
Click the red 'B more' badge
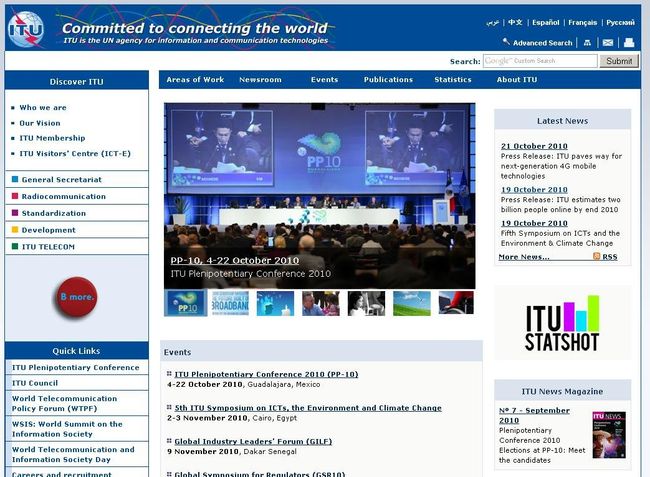click(76, 297)
